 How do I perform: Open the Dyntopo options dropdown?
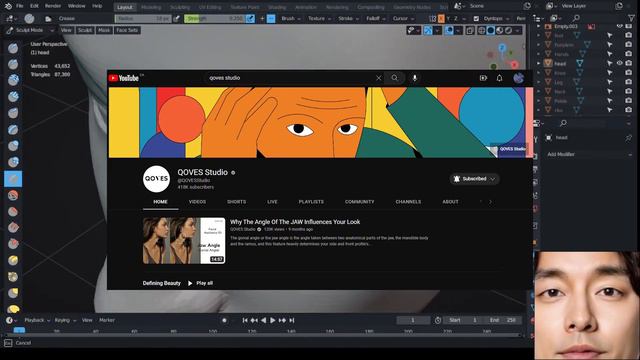[496, 18]
